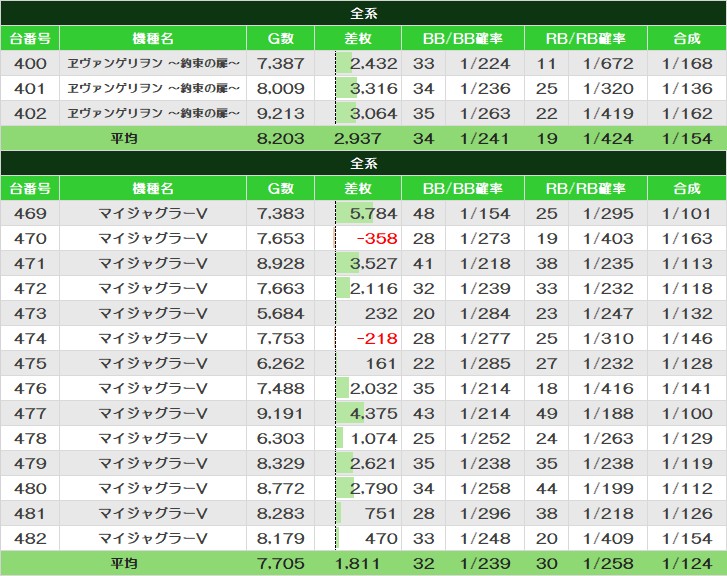Image resolution: width=727 pixels, height=576 pixels.
Task: Click the 1/277 BB probability in row 474
Action: pos(485,339)
